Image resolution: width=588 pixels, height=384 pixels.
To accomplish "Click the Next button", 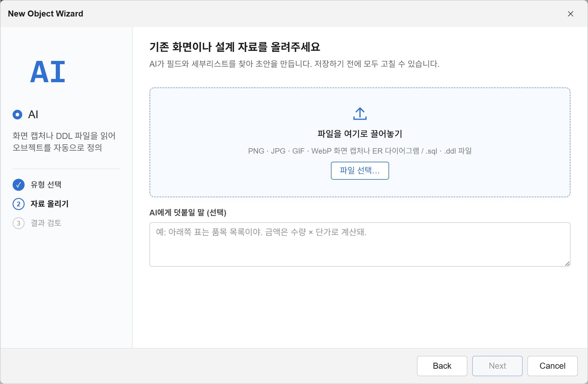I will pyautogui.click(x=497, y=366).
